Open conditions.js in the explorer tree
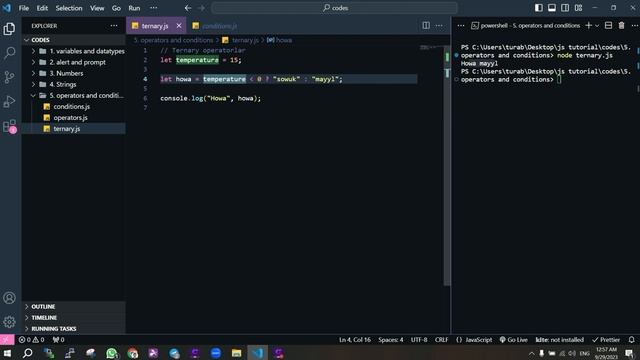Viewport: 640px width, 360px height. point(73,107)
